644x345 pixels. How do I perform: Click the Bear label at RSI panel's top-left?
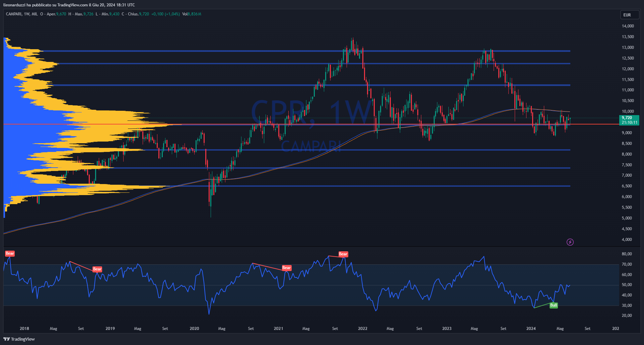[10, 253]
